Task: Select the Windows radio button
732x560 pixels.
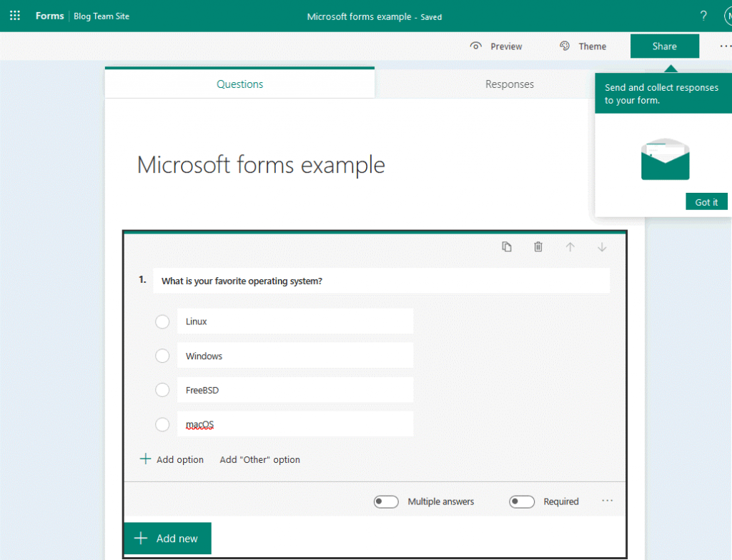Action: pos(162,356)
